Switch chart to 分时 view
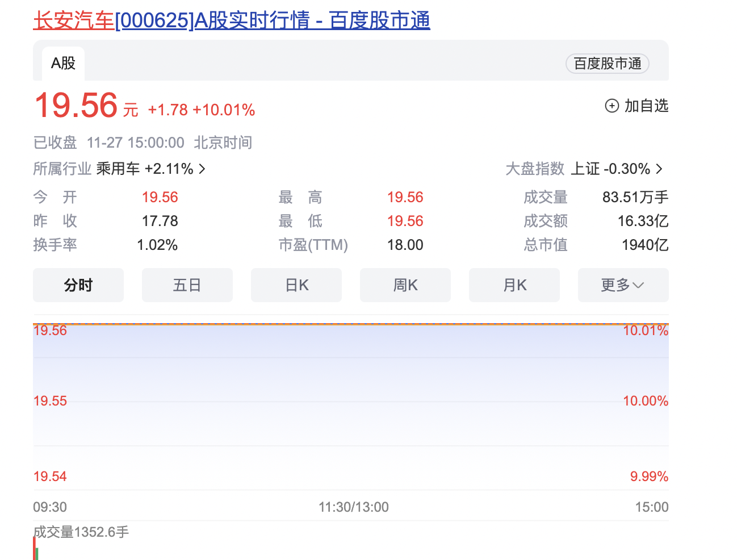 point(78,285)
